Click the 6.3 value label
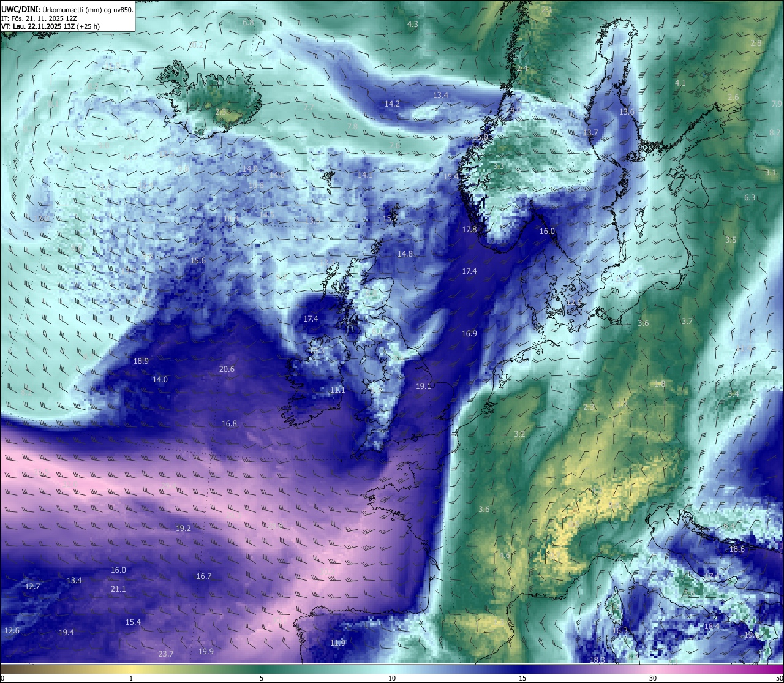784x683 pixels. (750, 197)
